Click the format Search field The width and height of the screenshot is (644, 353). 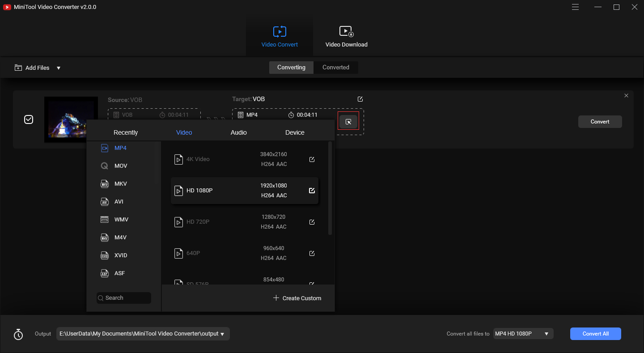(124, 298)
